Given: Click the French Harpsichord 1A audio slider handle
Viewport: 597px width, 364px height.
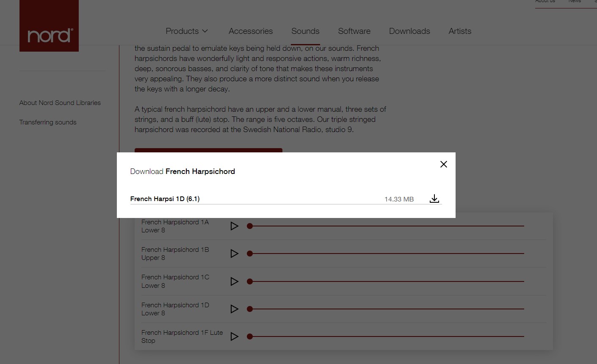Looking at the screenshot, I should point(250,226).
